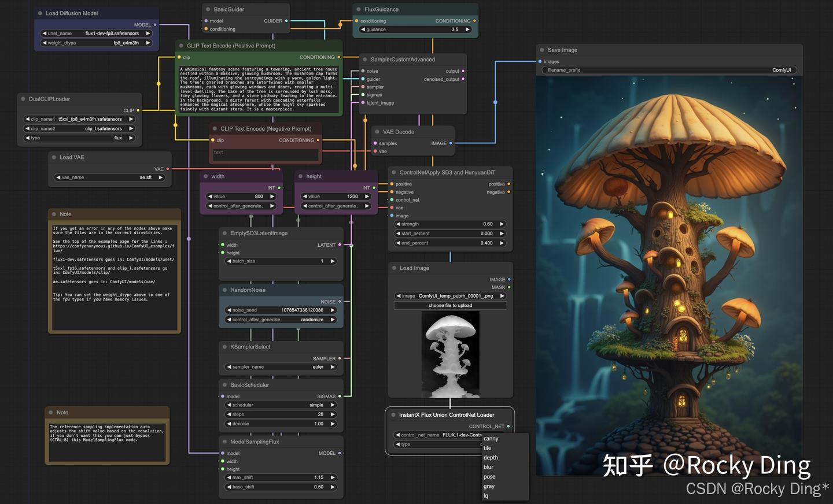Viewport: 833px width, 504px height.
Task: Click the negative prompt text field
Action: pyautogui.click(x=266, y=155)
